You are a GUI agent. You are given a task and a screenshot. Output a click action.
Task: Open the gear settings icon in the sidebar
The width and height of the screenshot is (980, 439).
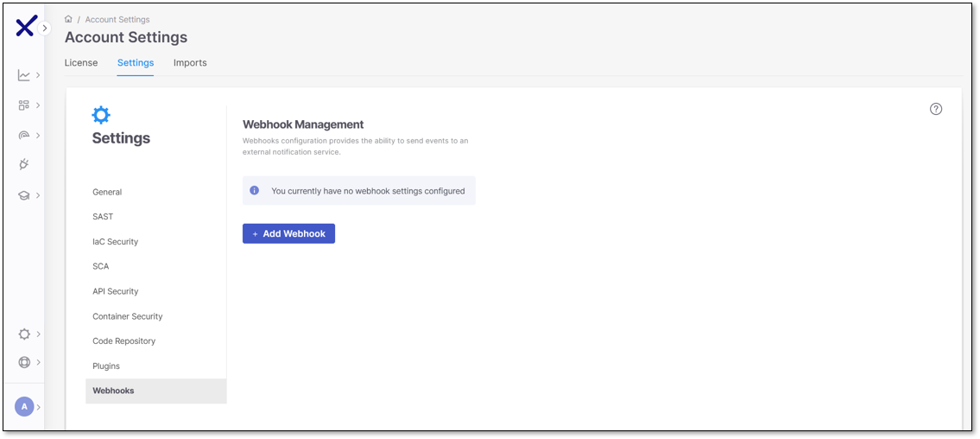click(24, 334)
